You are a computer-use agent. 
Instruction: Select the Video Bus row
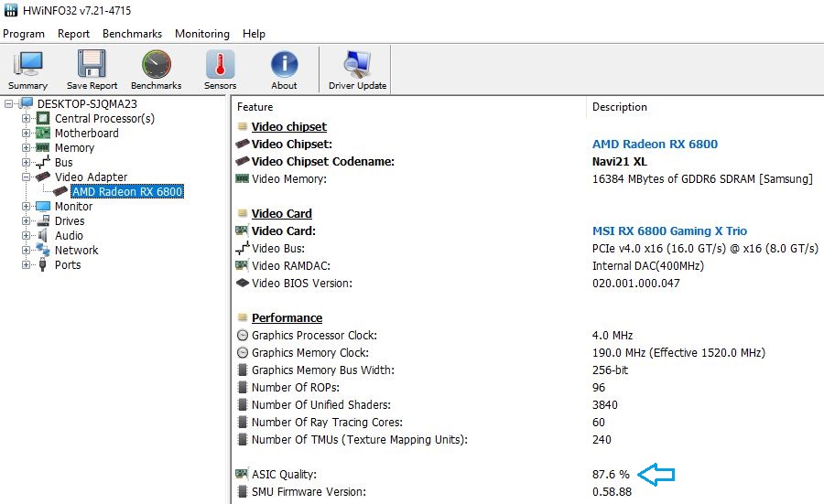point(528,248)
